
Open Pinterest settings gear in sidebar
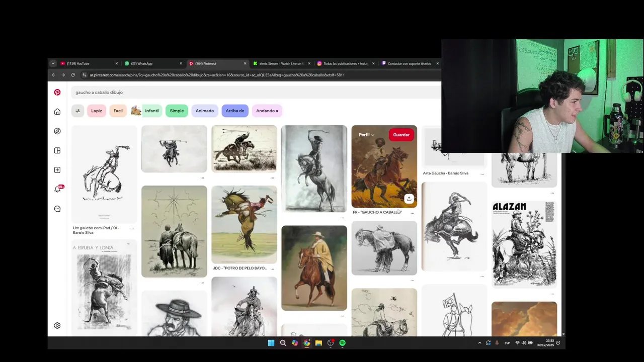(57, 326)
